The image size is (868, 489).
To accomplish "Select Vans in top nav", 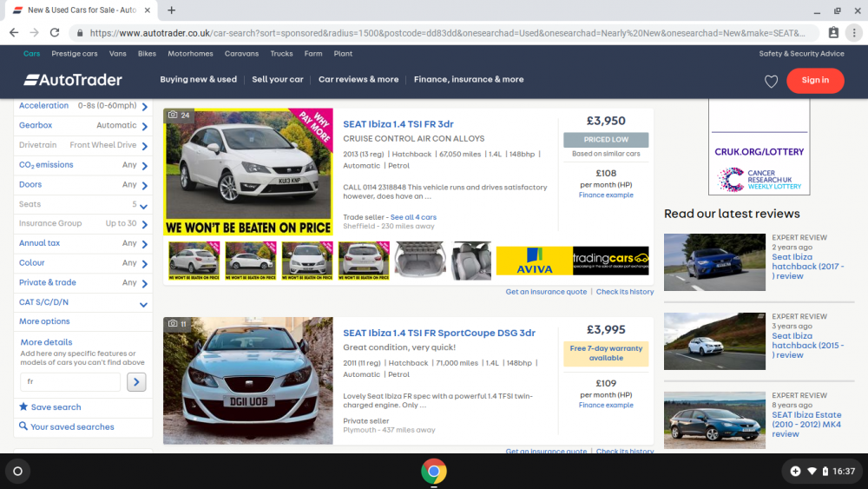I will (117, 54).
